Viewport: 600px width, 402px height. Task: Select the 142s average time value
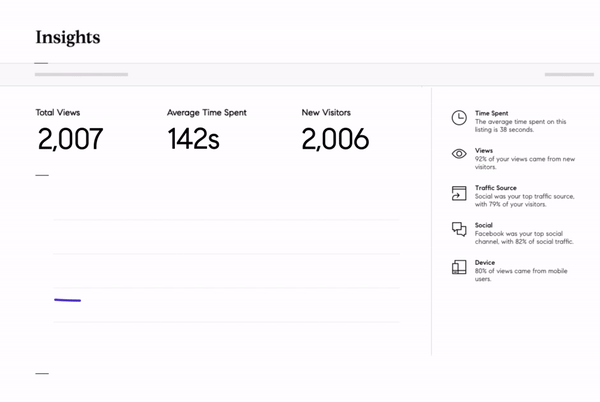point(194,139)
